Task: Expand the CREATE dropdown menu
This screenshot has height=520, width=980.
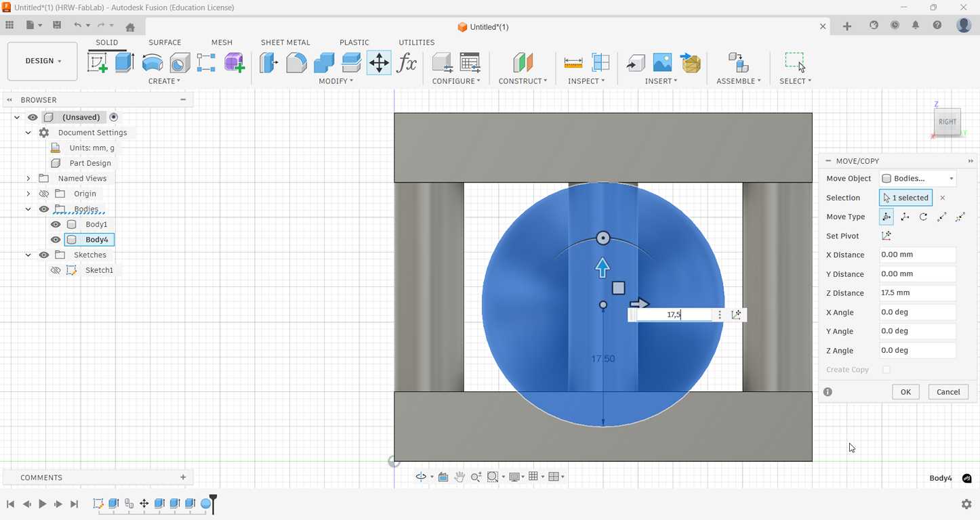Action: pos(164,81)
